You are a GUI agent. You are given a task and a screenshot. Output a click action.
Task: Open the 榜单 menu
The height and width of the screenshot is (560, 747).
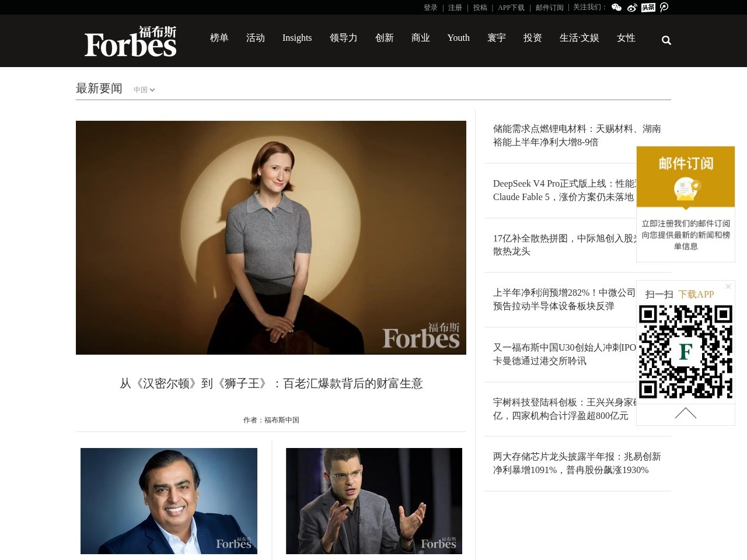tap(219, 38)
